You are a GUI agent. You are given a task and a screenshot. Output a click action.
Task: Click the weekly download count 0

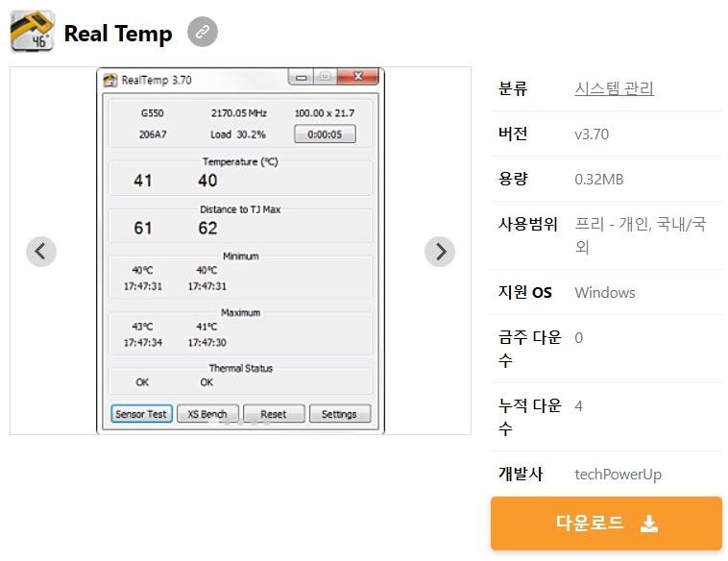(578, 337)
